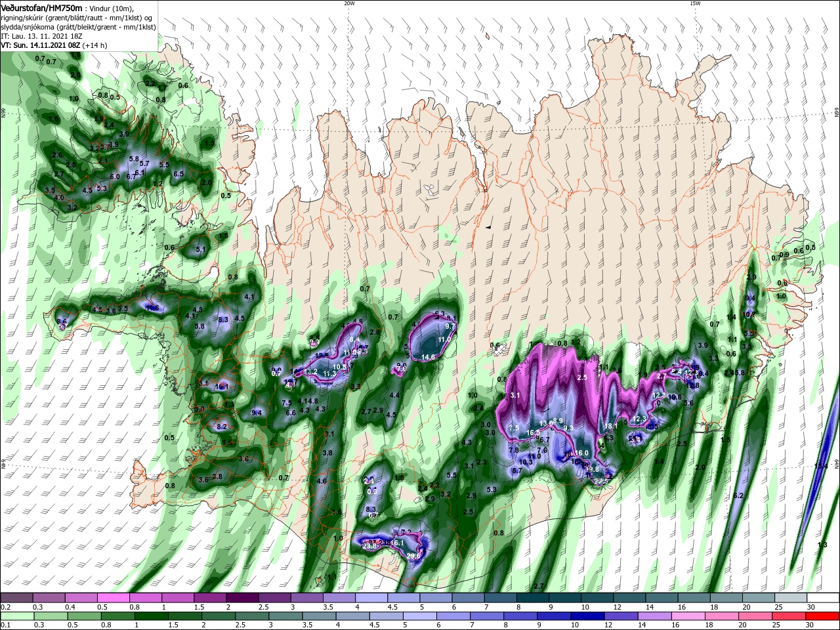Screen dimensions: 840x630
Task: Click the 'Veðurstofan/HM750m' title text
Action: [x=41, y=8]
